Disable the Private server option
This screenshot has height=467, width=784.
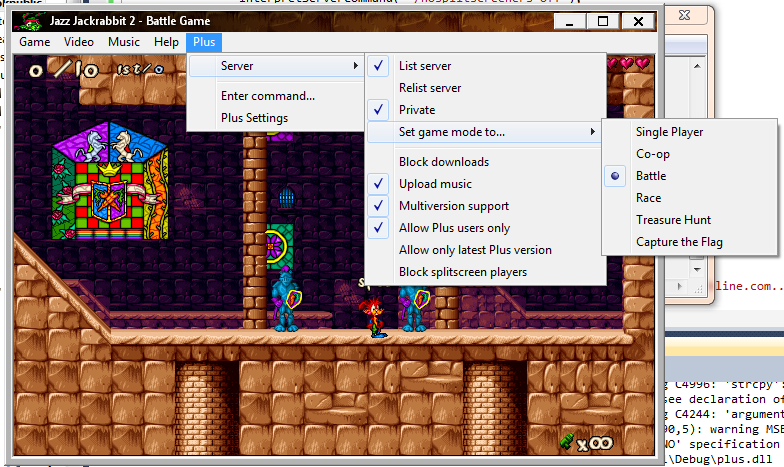tap(416, 110)
